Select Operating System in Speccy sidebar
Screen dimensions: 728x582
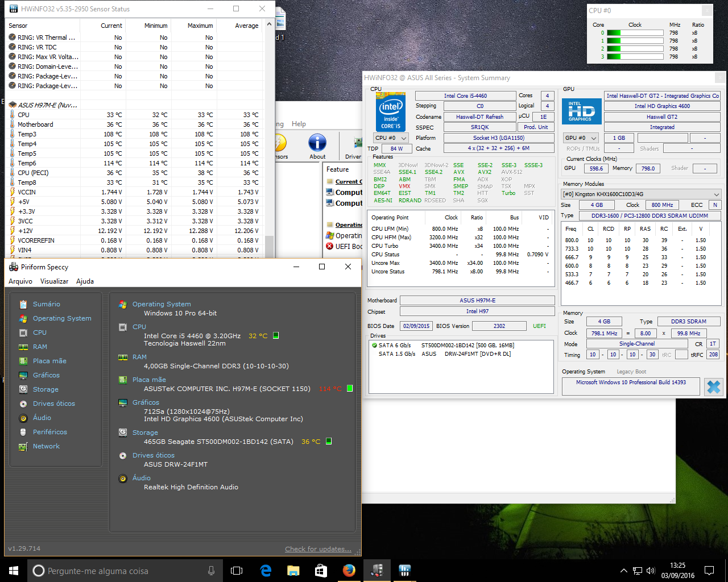click(62, 318)
